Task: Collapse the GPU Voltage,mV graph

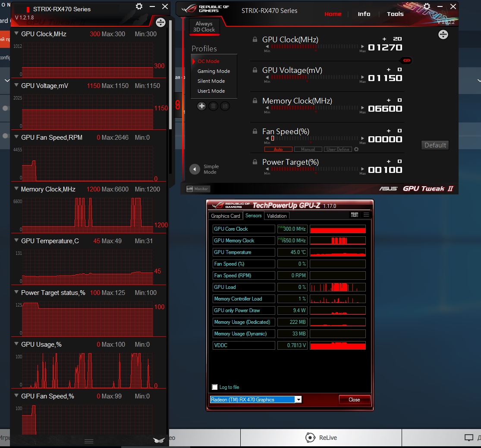Action: point(16,85)
